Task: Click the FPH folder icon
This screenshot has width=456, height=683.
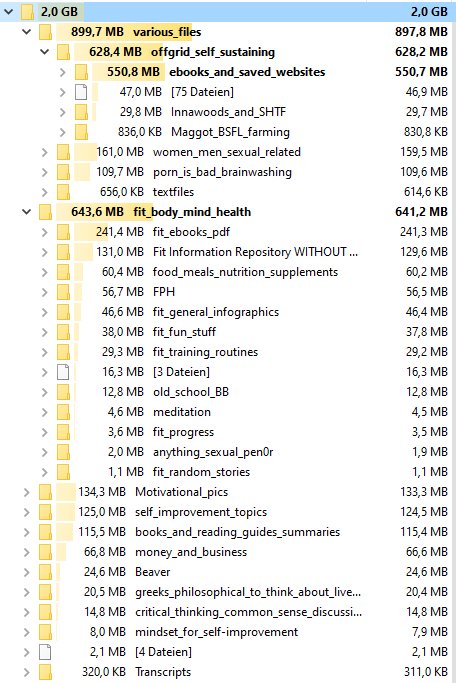Action: click(x=63, y=292)
